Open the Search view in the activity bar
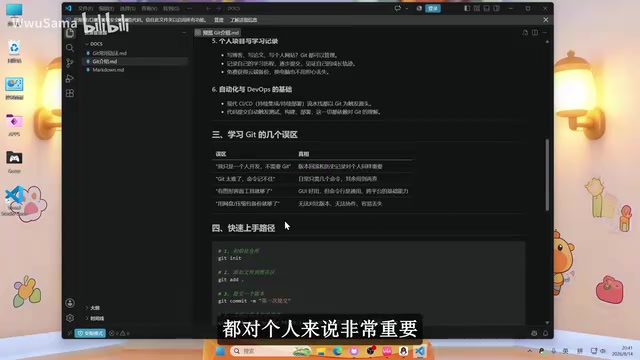 tap(70, 48)
